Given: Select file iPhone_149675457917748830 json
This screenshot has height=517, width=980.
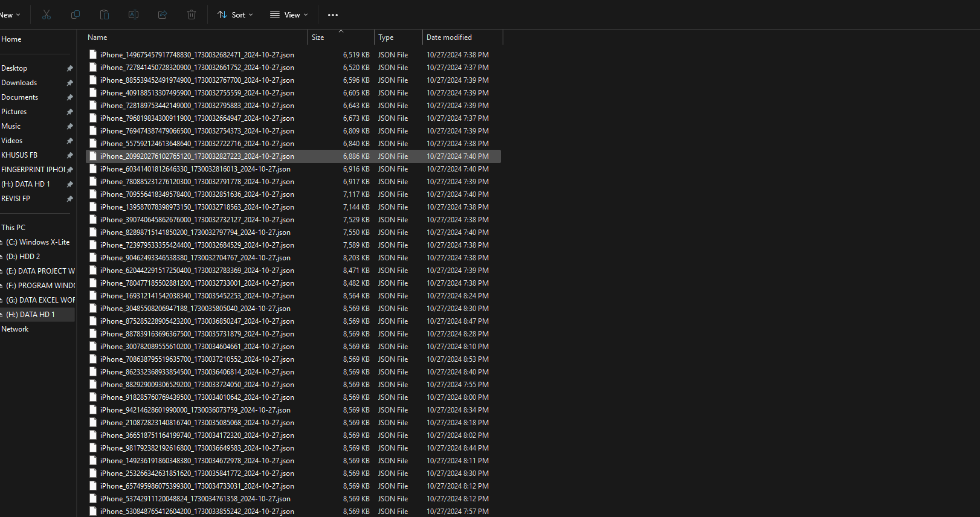Looking at the screenshot, I should 197,55.
